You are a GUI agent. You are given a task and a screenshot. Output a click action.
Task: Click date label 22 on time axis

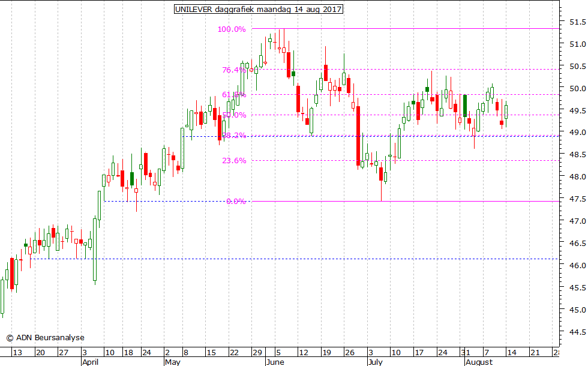(x=234, y=353)
